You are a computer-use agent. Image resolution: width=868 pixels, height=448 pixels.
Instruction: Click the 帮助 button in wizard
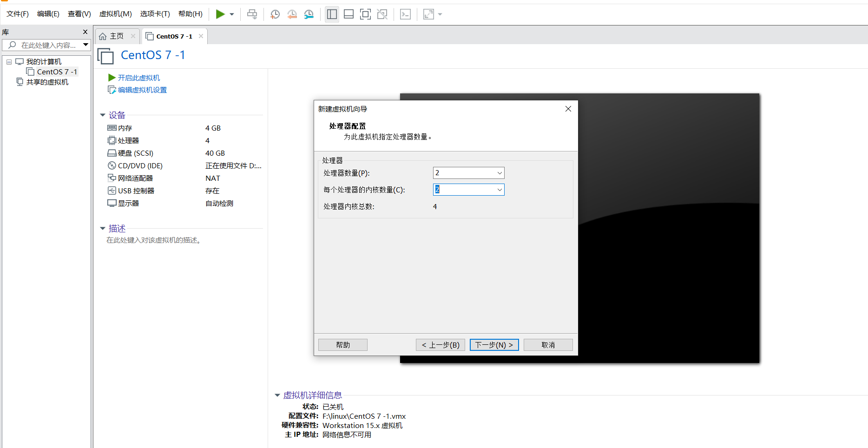click(x=343, y=345)
